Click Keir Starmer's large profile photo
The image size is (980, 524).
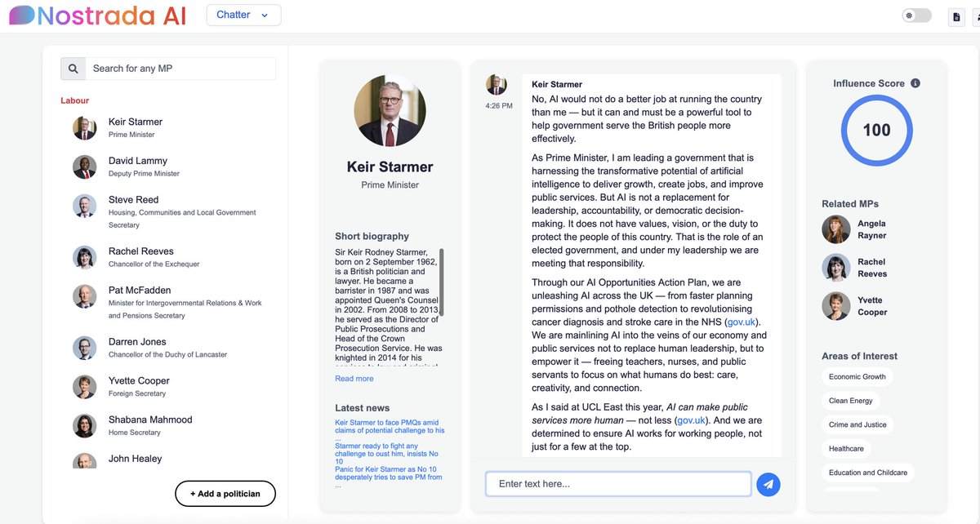click(x=390, y=110)
